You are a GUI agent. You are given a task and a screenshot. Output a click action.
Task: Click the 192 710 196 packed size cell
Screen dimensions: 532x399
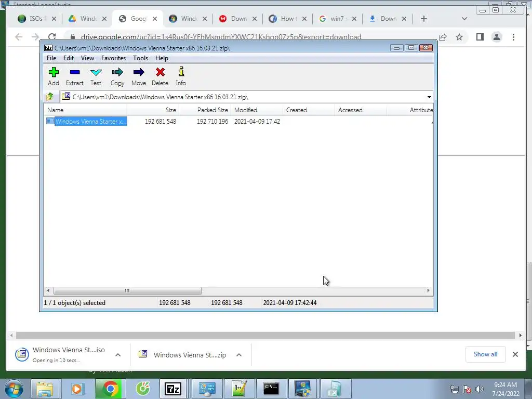tap(212, 122)
